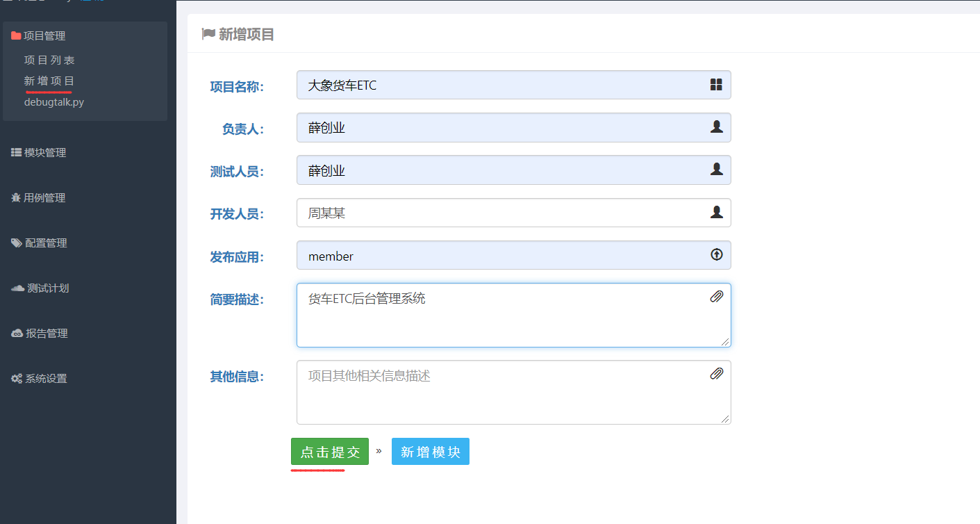
Task: Click the paperclip icon in 其他信息 box
Action: pos(717,374)
